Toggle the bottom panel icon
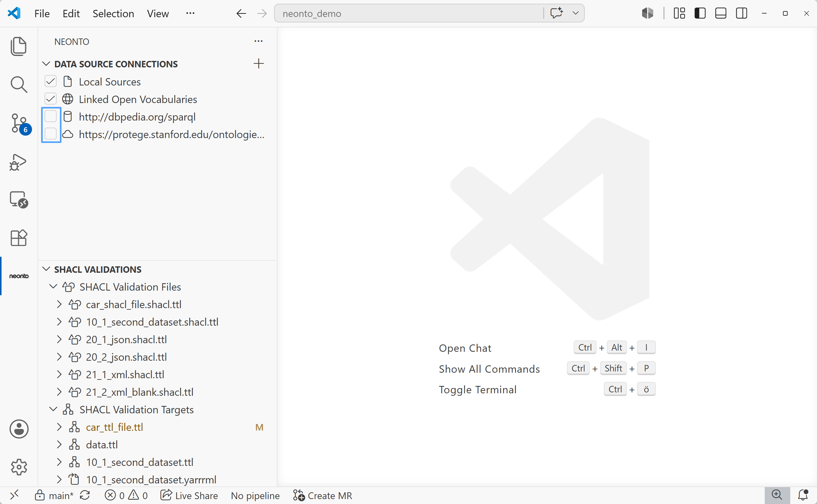The width and height of the screenshot is (817, 504). click(x=721, y=13)
